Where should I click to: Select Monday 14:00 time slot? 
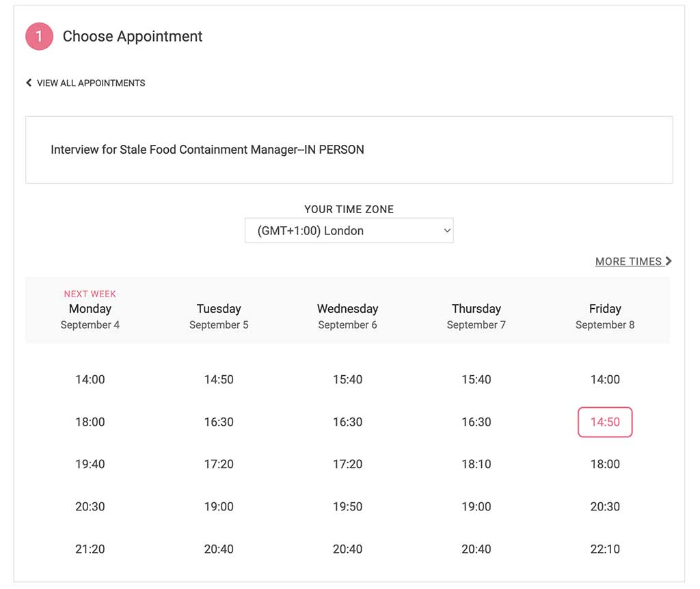90,379
